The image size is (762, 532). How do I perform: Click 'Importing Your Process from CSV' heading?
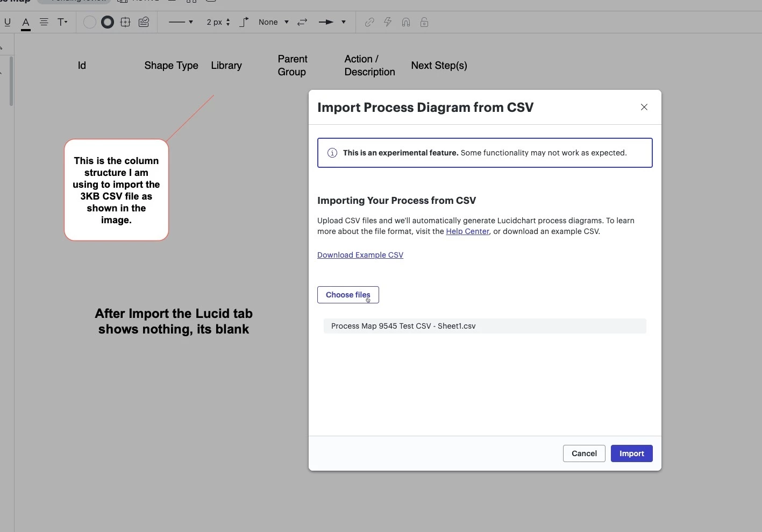coord(396,201)
